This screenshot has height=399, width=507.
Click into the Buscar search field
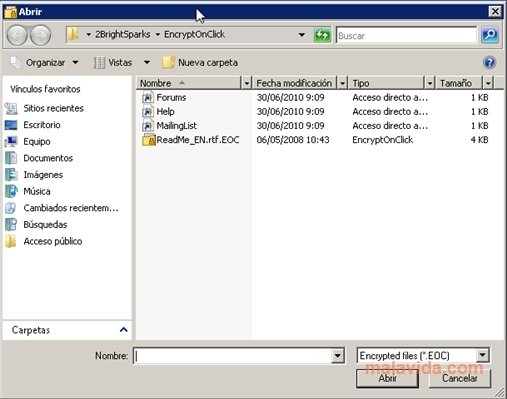pos(406,35)
